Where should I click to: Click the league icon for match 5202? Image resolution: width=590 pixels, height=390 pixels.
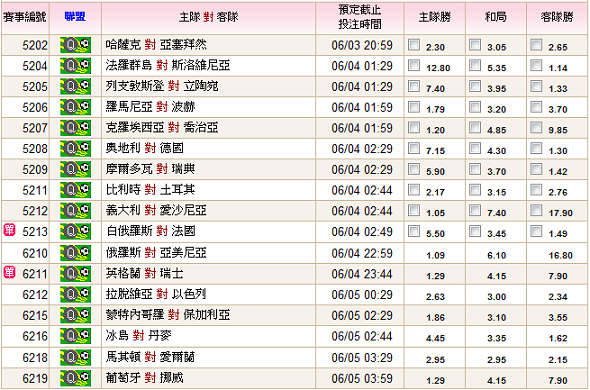coord(75,45)
